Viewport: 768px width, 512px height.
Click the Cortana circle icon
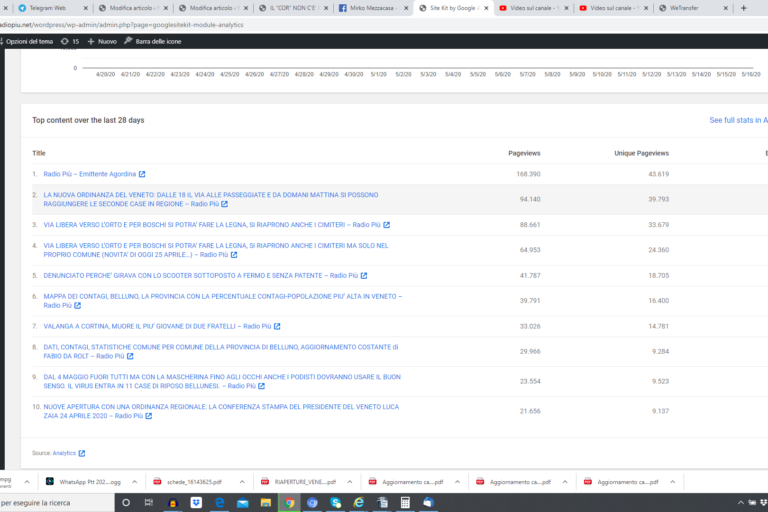(x=125, y=503)
